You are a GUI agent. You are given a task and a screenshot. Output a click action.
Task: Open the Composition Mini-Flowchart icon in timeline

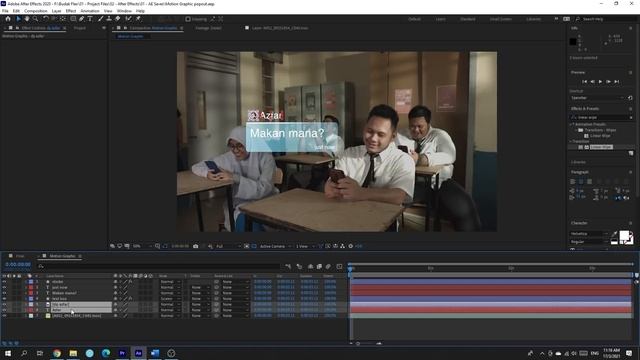point(288,266)
